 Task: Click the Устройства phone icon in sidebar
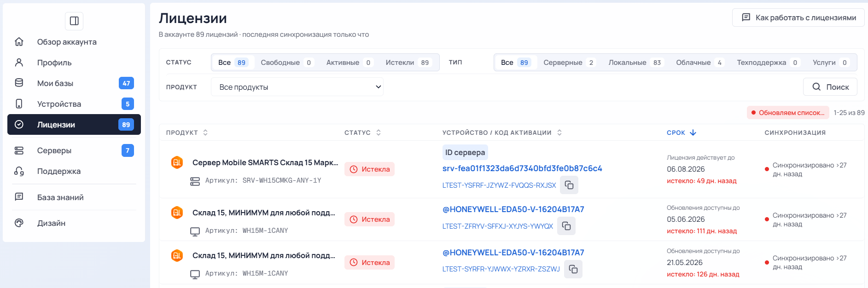[x=19, y=104]
